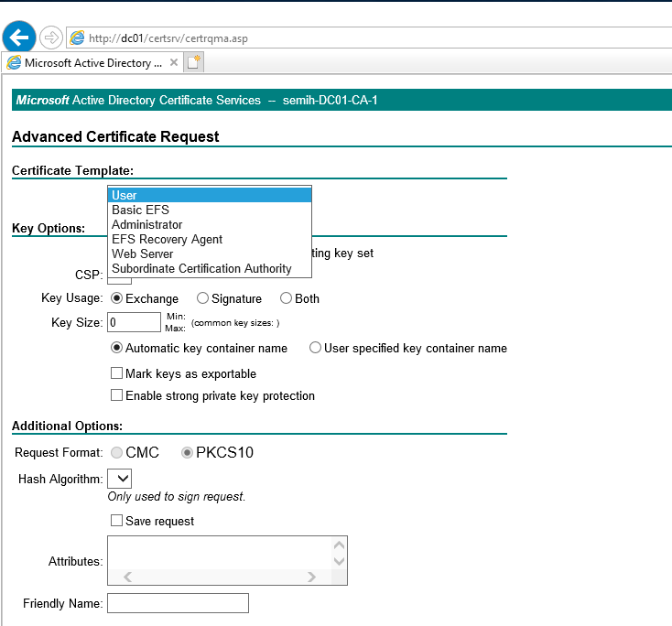
Task: Pick Subordinate Certification Authority template
Action: point(201,268)
